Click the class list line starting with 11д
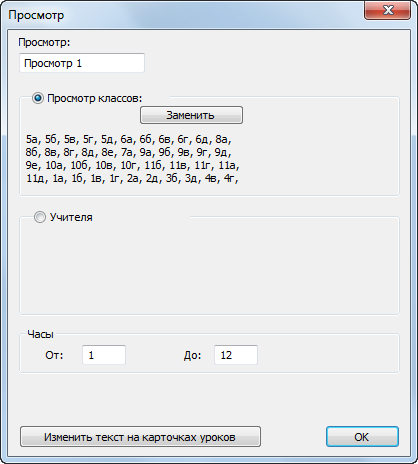This screenshot has height=464, width=418. [132, 178]
